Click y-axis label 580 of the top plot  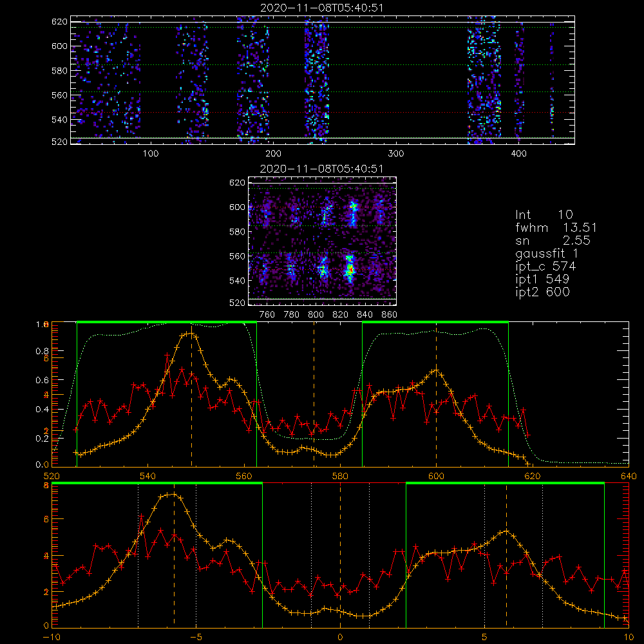[x=59, y=71]
